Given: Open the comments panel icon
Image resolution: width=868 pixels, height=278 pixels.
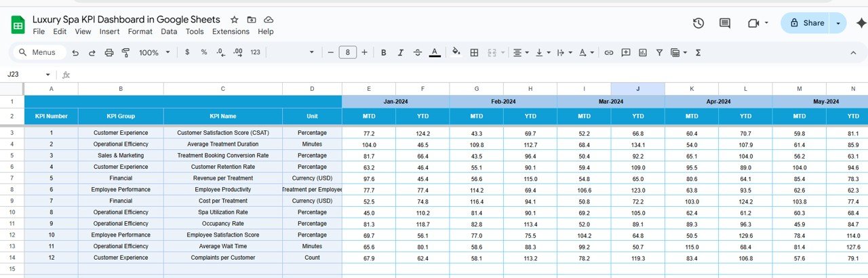Looking at the screenshot, I should click(725, 23).
